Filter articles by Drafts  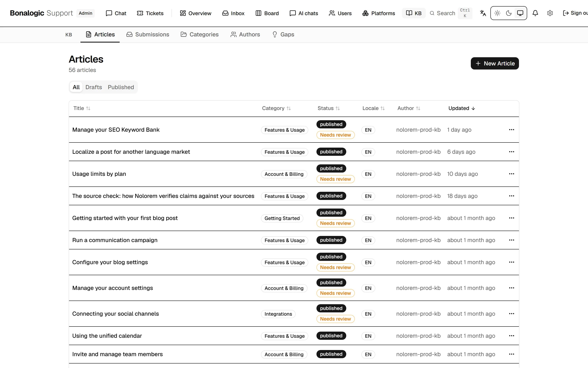point(94,87)
